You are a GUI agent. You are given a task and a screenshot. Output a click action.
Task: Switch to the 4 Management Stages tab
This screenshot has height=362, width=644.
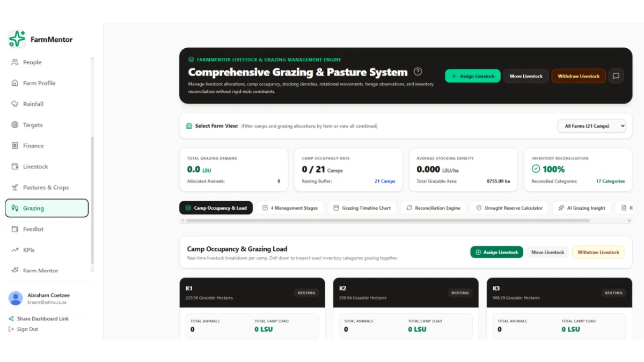(x=290, y=208)
